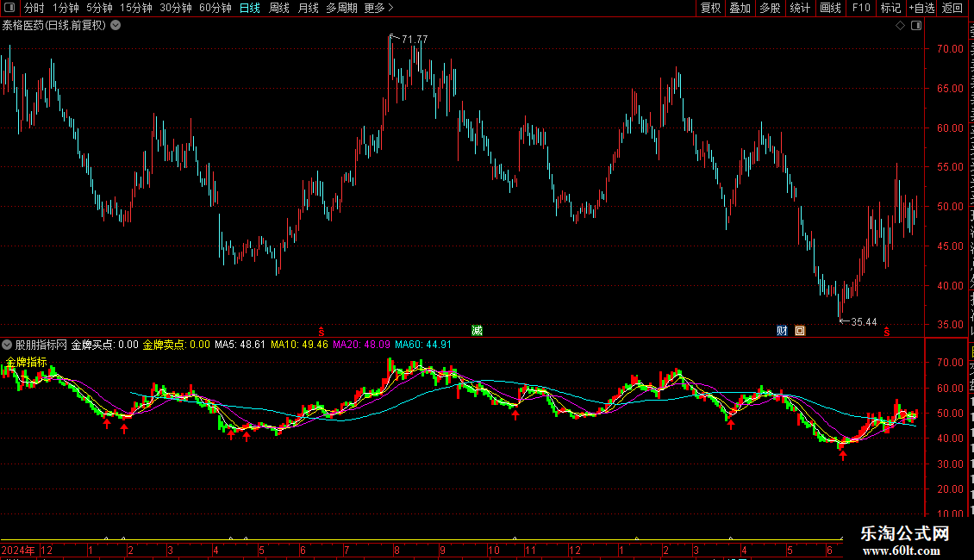Switch to 周线 weekly chart
974x560 pixels.
point(279,8)
